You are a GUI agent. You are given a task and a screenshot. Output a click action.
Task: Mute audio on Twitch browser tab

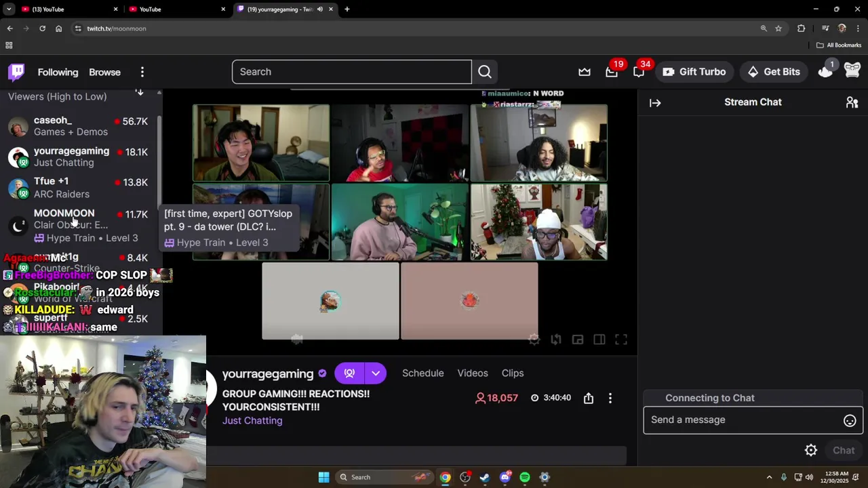click(x=320, y=9)
